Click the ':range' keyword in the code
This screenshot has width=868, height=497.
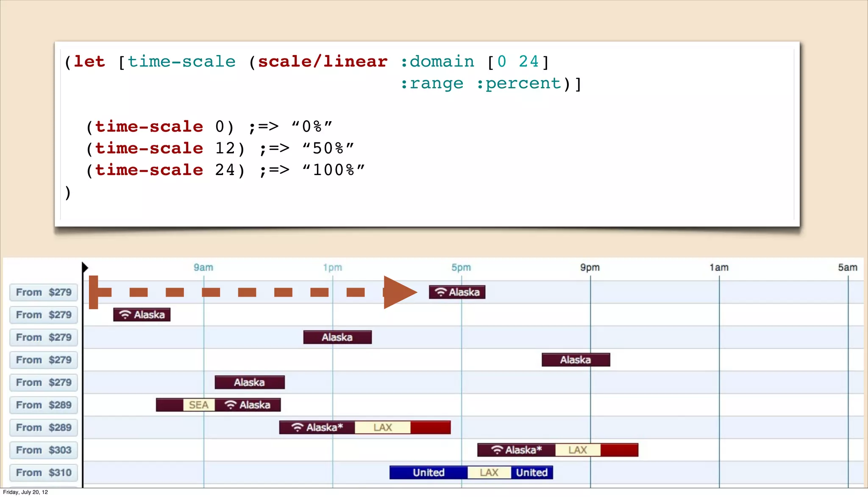click(432, 83)
